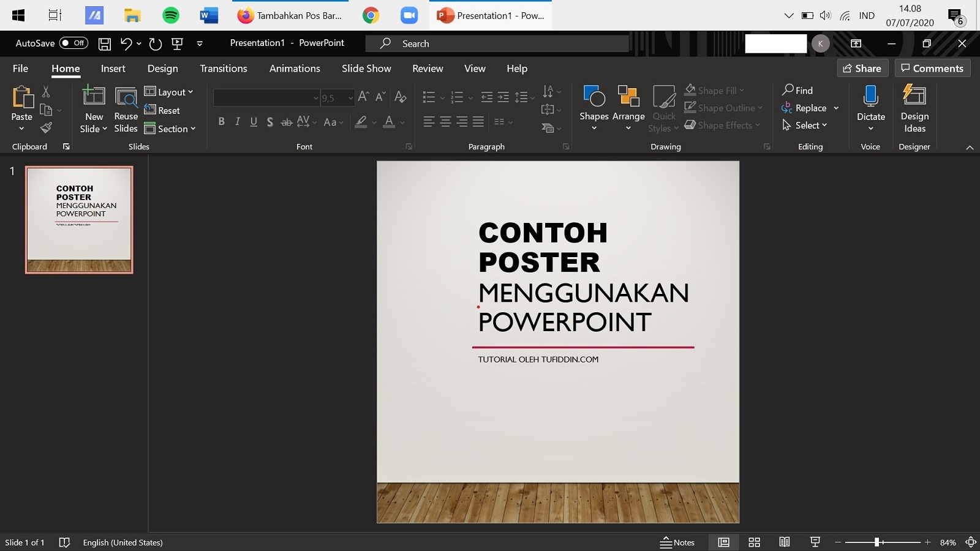Screen dimensions: 980x551
Task: Expand Section dropdown
Action: (170, 129)
